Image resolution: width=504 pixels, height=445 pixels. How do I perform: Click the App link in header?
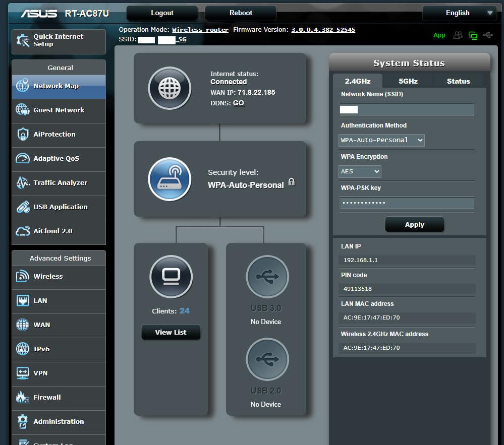coord(439,35)
